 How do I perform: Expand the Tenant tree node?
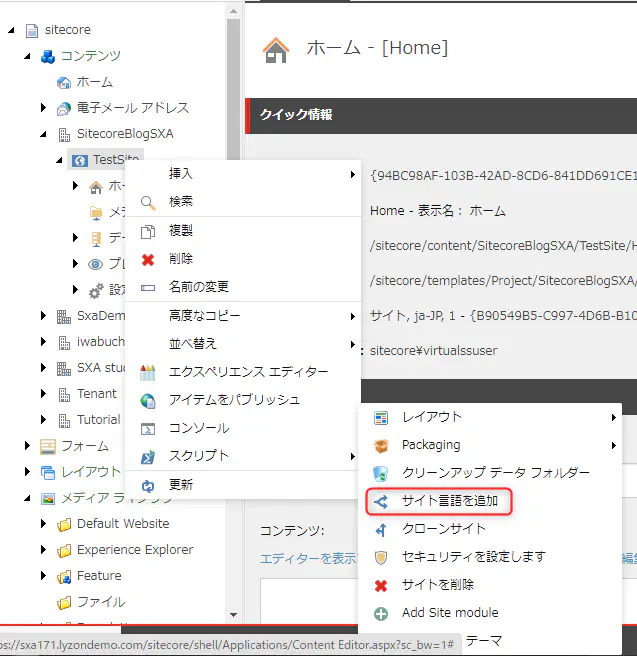click(43, 394)
